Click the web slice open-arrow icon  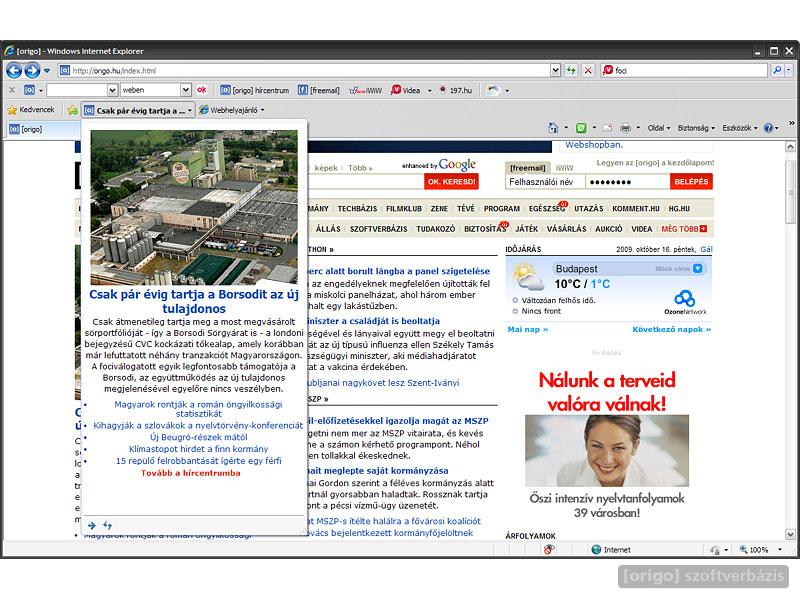click(x=92, y=525)
